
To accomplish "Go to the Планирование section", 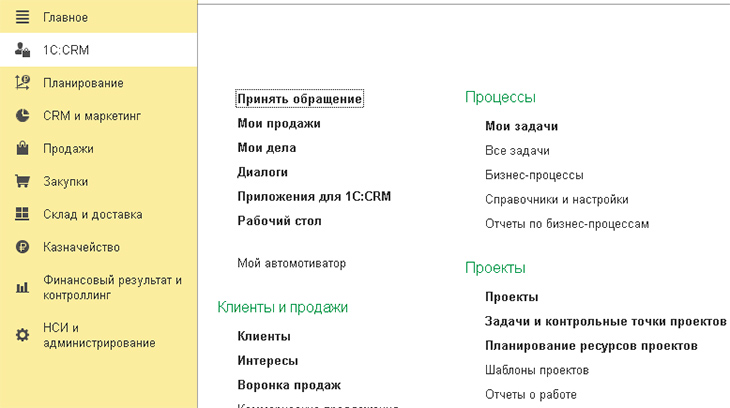I will (83, 83).
